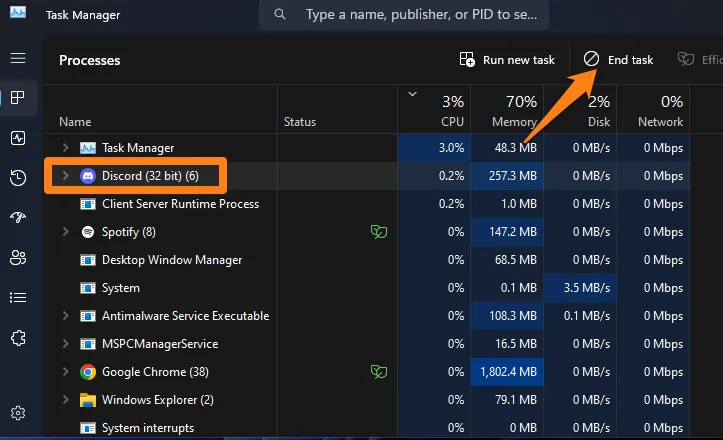Click the sort direction chevron above CPU
Viewport: 723px width, 440px height.
(x=412, y=94)
